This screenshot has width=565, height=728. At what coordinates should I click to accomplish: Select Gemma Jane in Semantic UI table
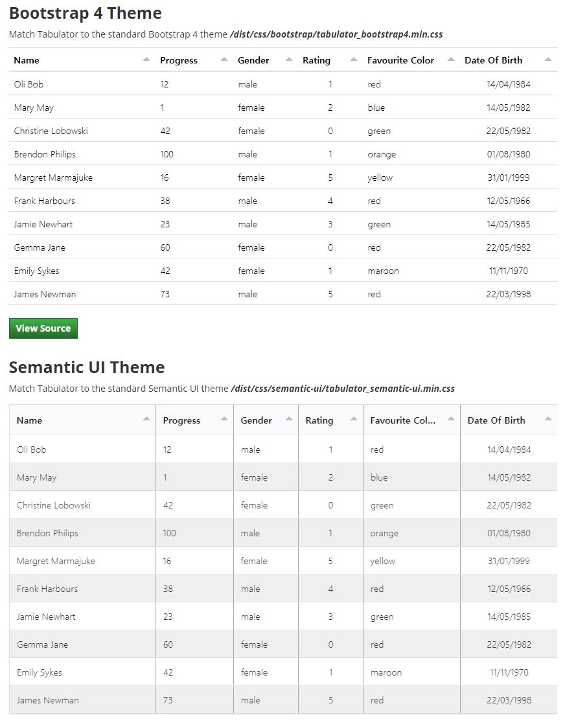pyautogui.click(x=42, y=644)
